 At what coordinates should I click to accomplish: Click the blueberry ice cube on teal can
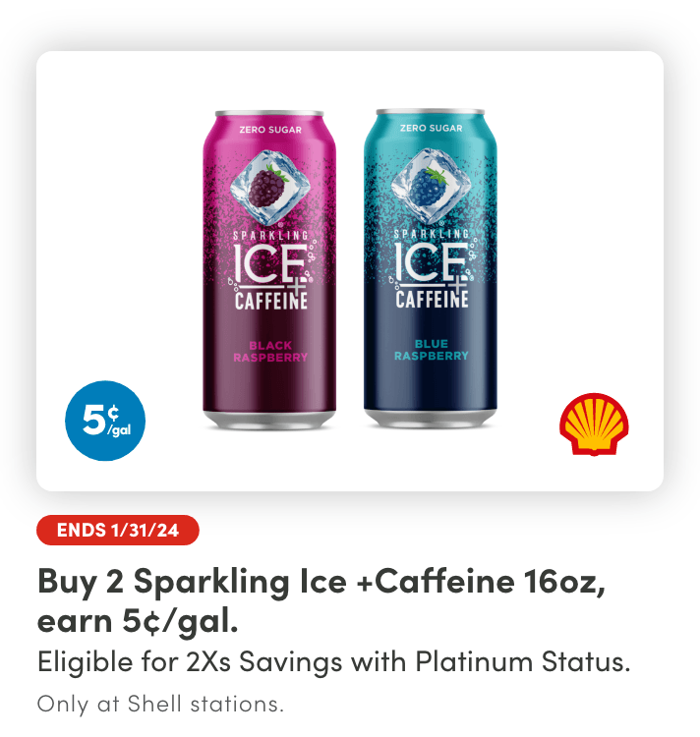click(430, 184)
